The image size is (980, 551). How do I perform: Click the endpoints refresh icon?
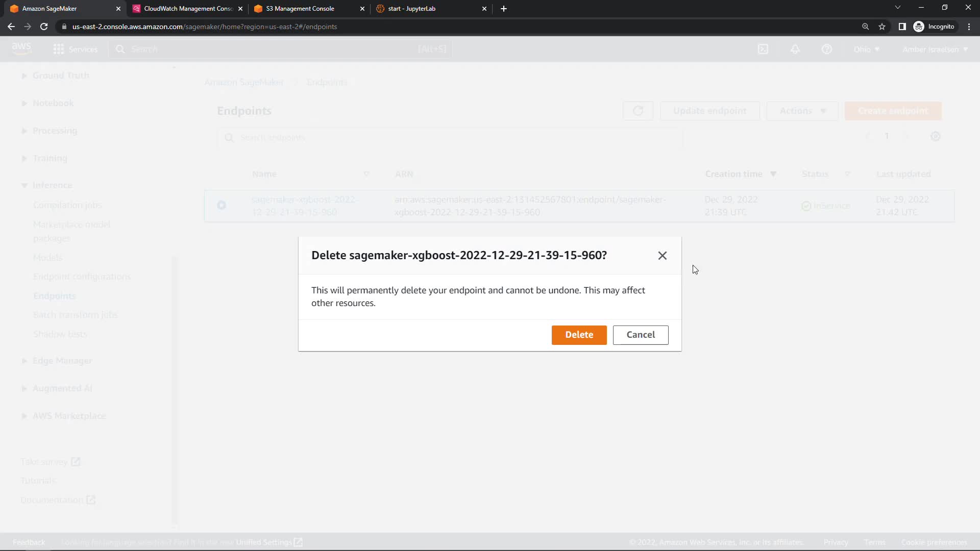[638, 111]
